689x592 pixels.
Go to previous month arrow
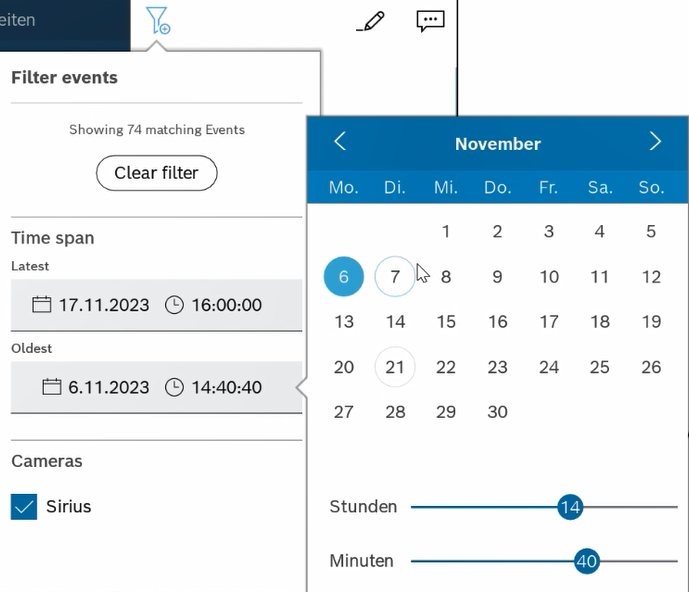tap(340, 142)
